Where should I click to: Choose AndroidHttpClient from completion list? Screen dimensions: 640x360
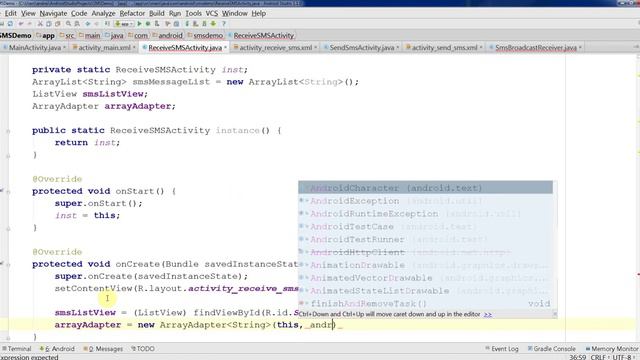click(x=425, y=252)
